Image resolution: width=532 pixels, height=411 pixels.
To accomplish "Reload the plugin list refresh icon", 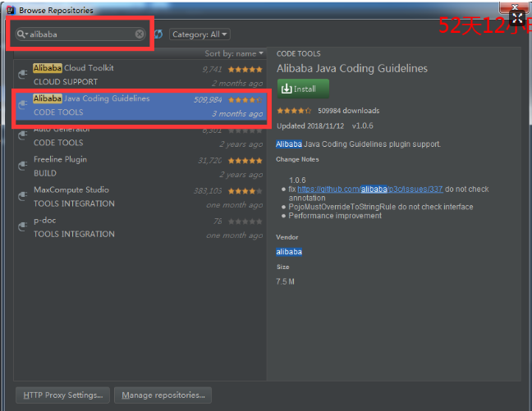I will (158, 34).
